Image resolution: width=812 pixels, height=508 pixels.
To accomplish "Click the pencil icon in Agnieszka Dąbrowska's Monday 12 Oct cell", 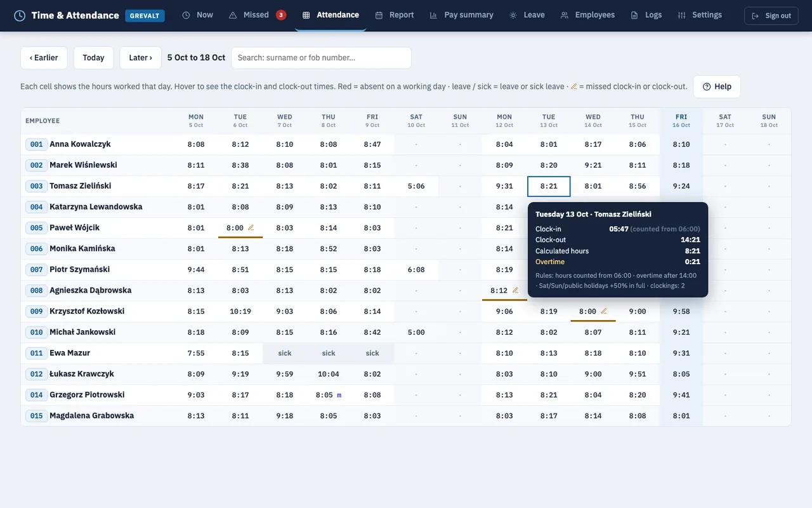I will (515, 290).
